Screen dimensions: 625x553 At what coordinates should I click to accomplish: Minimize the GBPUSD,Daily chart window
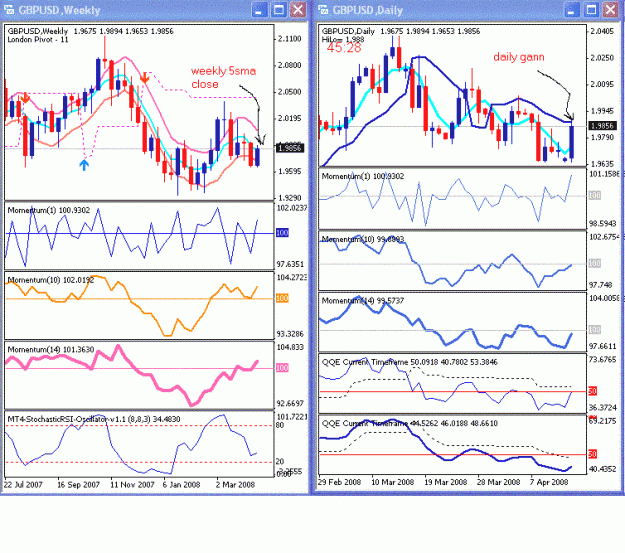click(x=571, y=10)
